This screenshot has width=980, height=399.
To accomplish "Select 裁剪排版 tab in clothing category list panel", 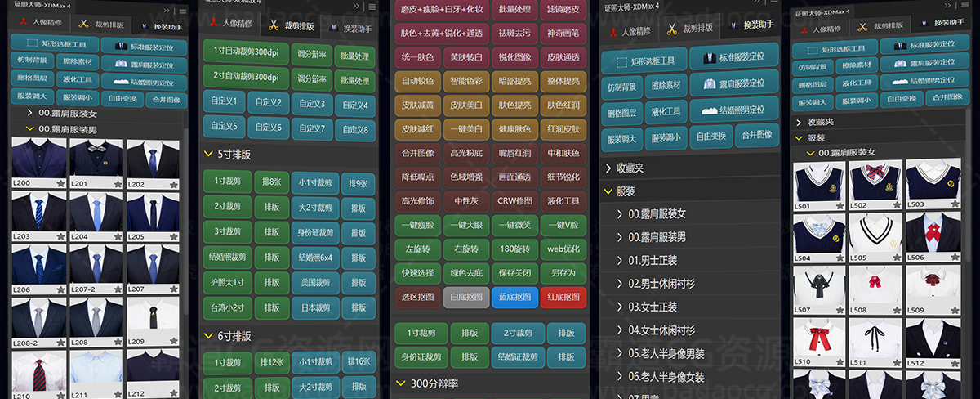I will pos(692,27).
